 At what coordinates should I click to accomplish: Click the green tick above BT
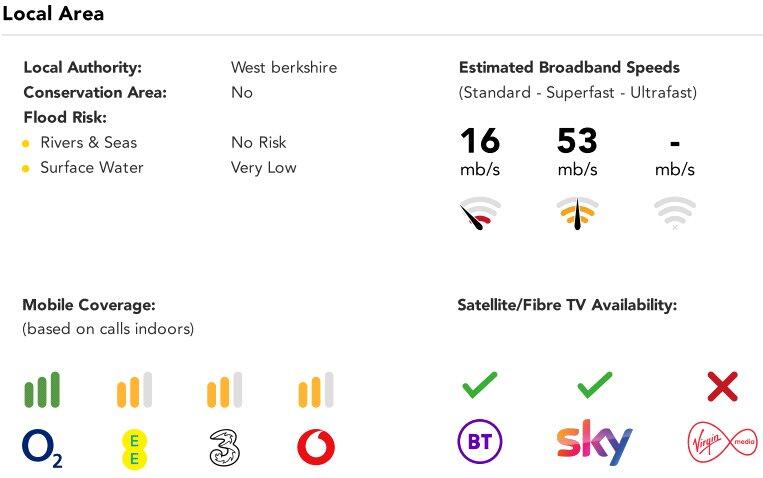click(x=479, y=385)
